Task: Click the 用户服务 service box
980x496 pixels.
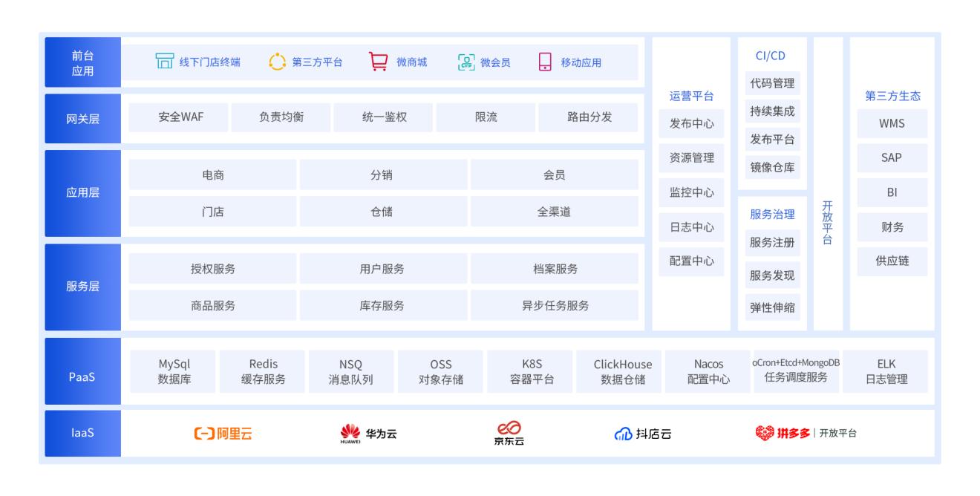Action: pos(384,269)
